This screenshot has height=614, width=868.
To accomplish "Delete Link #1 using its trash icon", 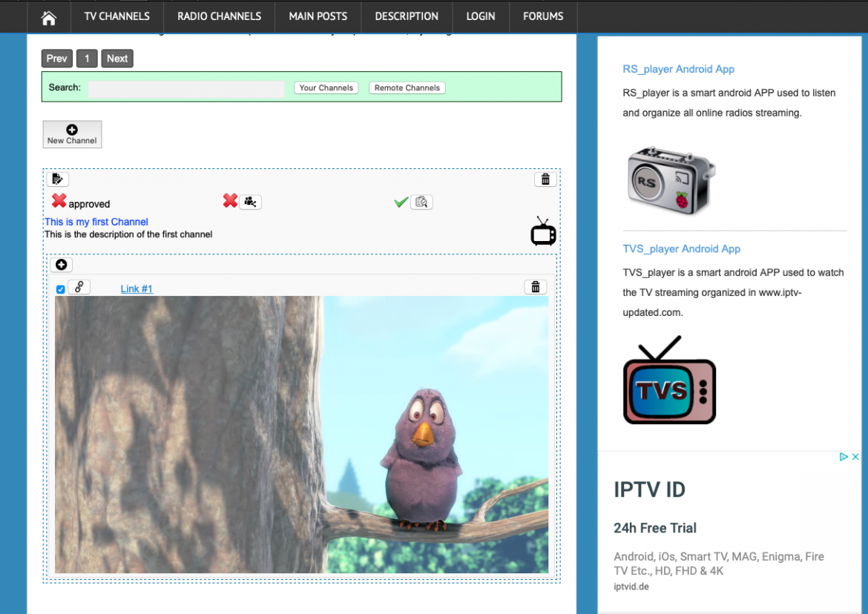I will [535, 287].
